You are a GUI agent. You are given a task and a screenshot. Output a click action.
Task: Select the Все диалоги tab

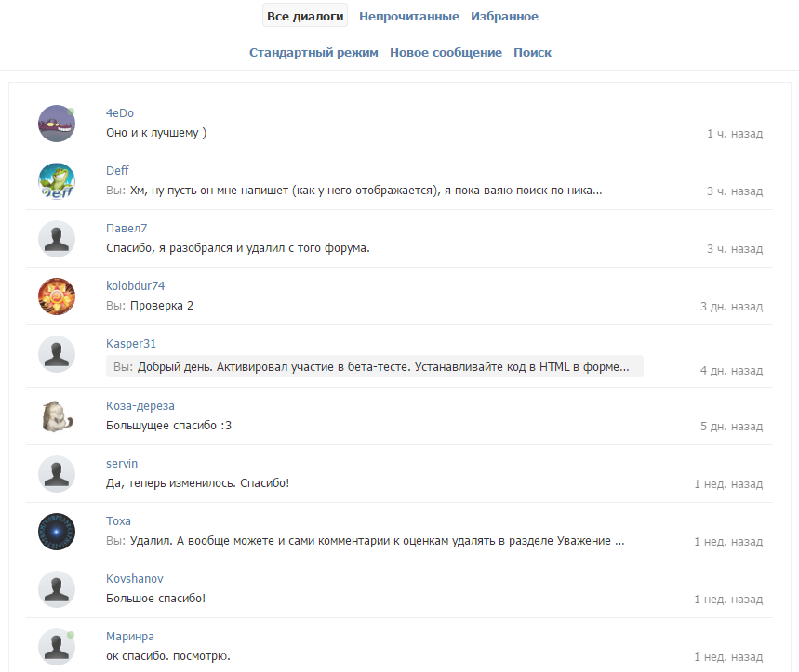tap(305, 16)
